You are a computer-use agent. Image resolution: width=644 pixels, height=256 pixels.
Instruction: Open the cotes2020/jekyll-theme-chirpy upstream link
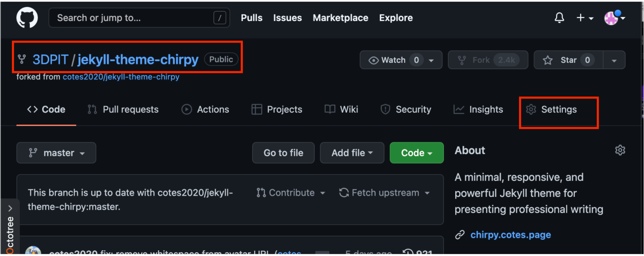pyautogui.click(x=121, y=77)
